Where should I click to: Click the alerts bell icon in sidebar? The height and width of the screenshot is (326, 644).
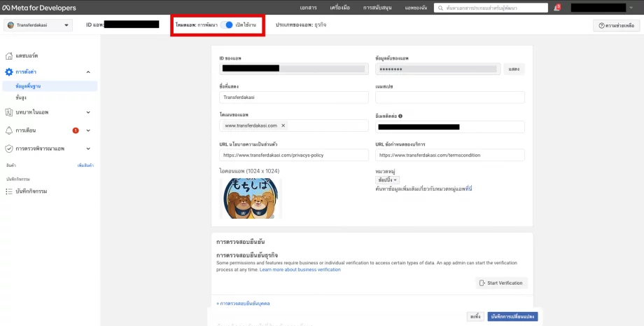[x=9, y=130]
